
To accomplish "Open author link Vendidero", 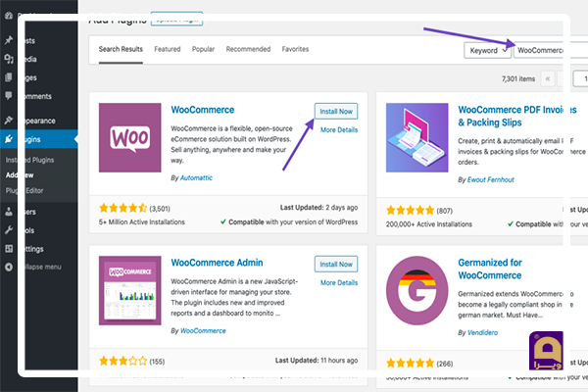I will (x=482, y=333).
